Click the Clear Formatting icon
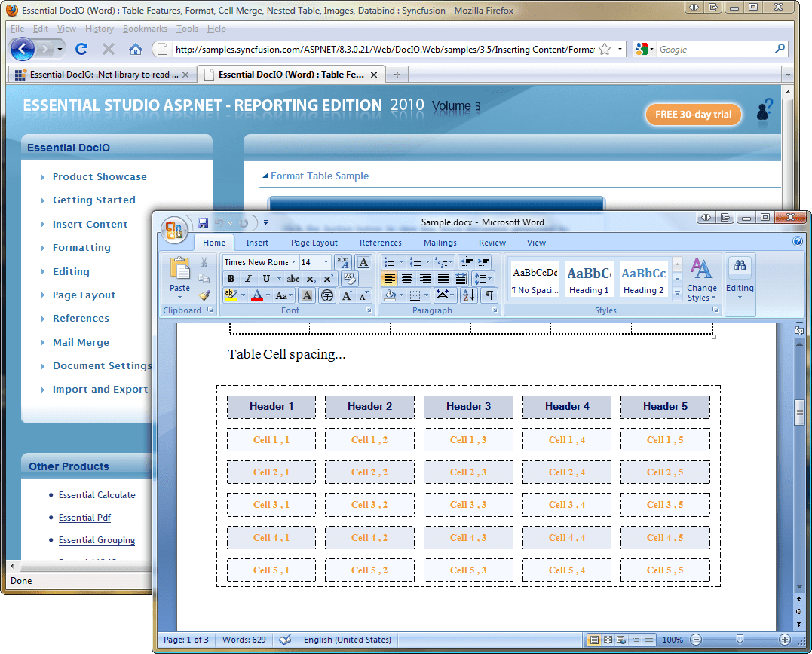812x654 pixels. click(350, 279)
